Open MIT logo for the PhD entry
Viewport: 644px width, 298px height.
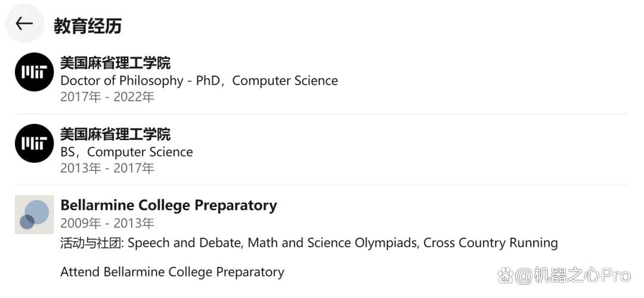coord(35,72)
